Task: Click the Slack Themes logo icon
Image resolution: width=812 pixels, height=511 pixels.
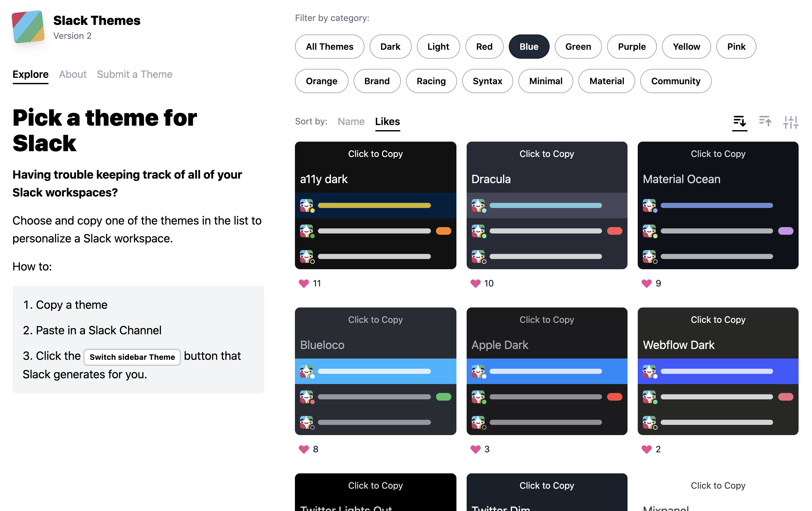Action: click(28, 27)
